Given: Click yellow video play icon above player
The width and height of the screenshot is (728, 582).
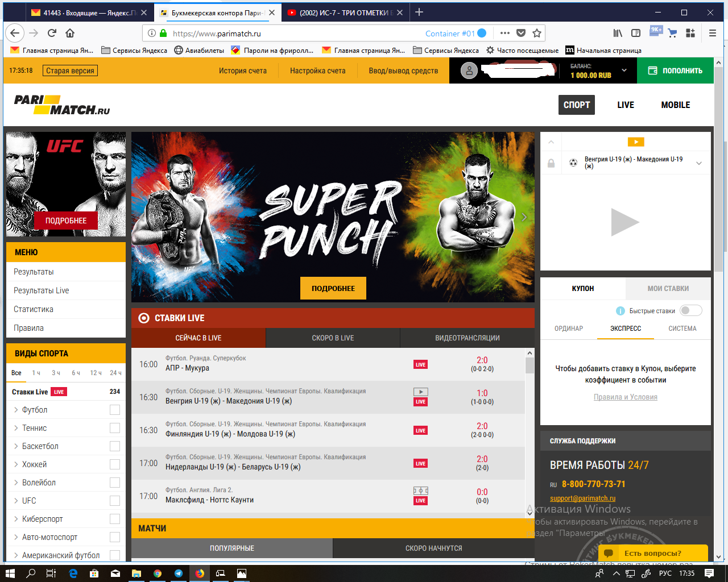Looking at the screenshot, I should click(635, 142).
